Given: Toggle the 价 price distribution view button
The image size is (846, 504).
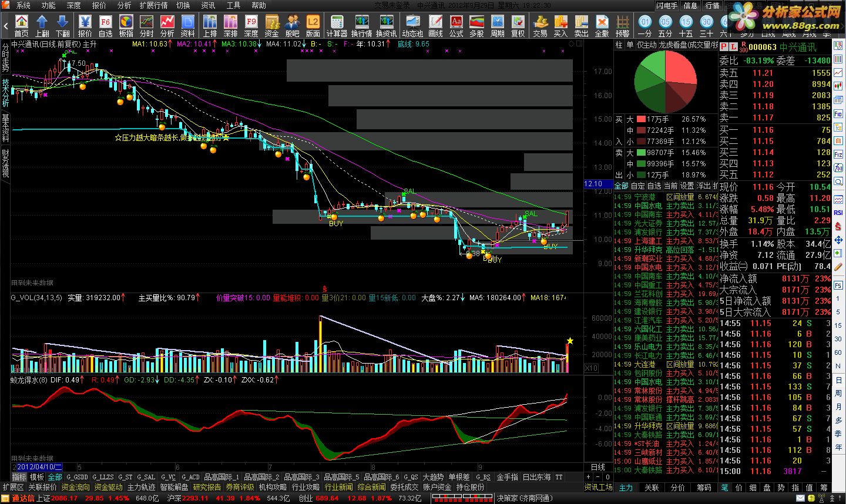Looking at the screenshot, I should tap(738, 488).
